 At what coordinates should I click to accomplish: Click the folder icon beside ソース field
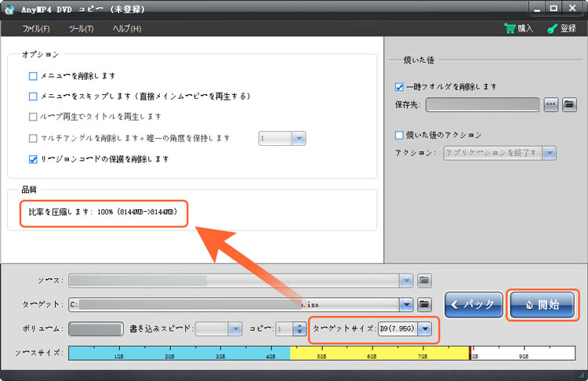pos(424,280)
